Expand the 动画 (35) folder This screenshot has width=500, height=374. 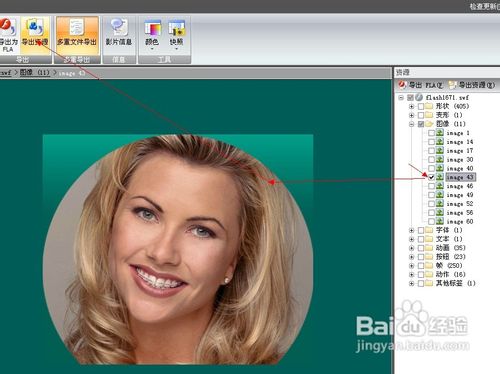coord(412,248)
